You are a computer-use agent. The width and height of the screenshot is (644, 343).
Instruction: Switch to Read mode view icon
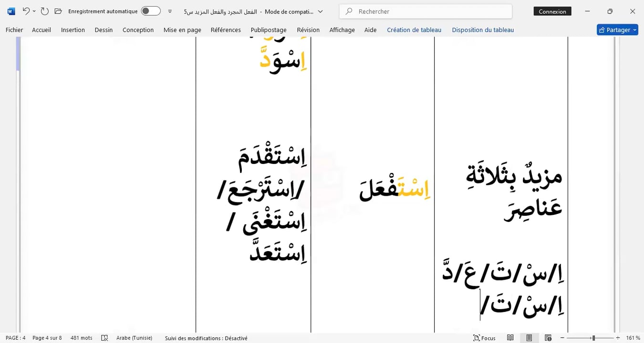(x=510, y=338)
